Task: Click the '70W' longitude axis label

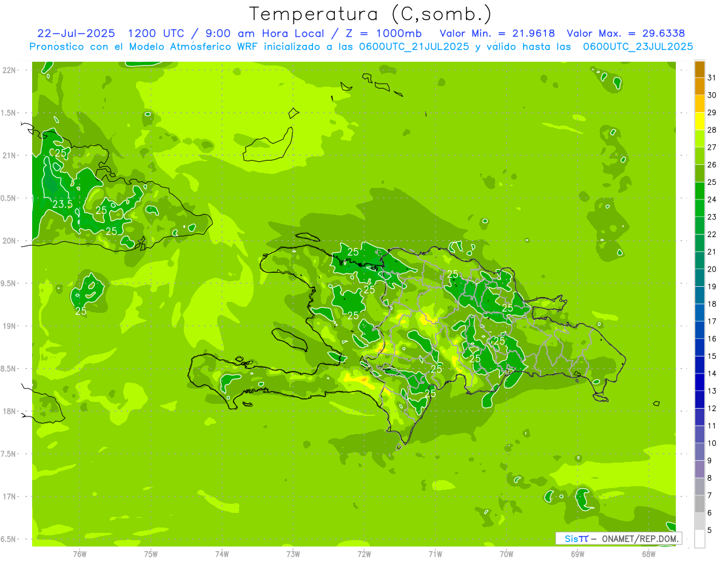Action: [507, 554]
